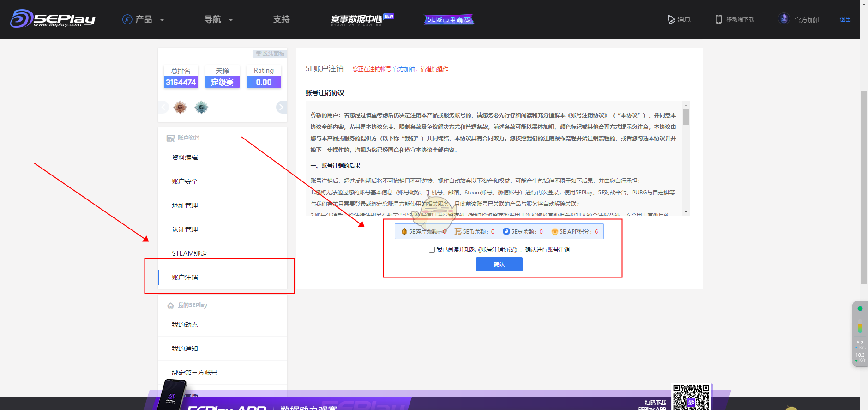This screenshot has height=410, width=868.
Task: Click the 账户资料 section icon
Action: coord(170,138)
